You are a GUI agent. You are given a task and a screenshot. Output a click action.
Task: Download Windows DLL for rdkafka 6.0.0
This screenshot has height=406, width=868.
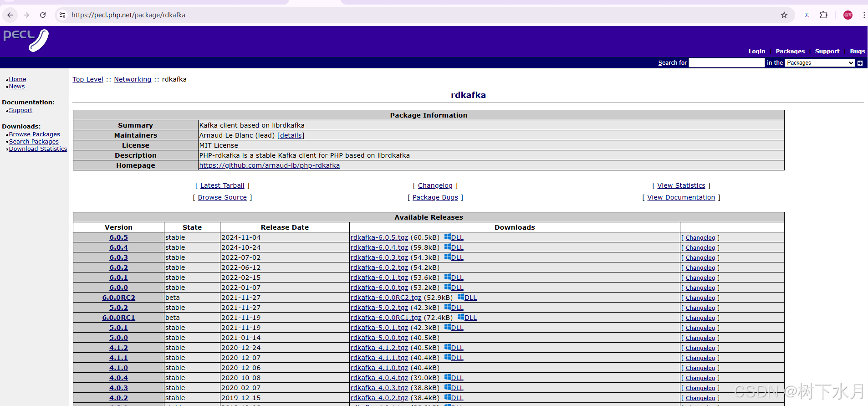pos(454,288)
